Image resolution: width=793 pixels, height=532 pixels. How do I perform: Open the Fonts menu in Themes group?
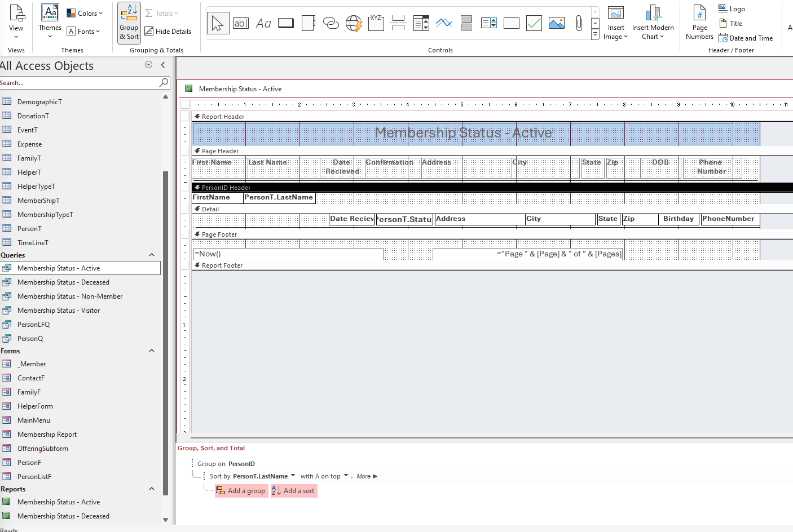point(85,31)
